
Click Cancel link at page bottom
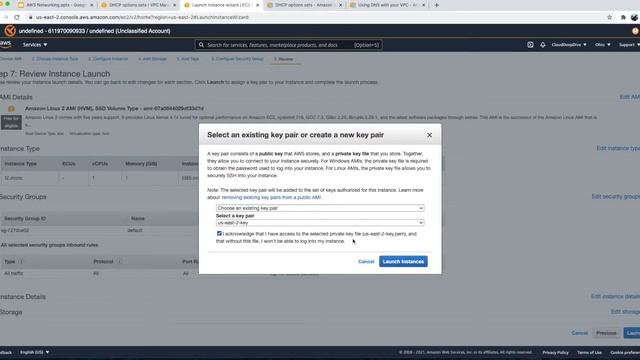pyautogui.click(x=580, y=333)
